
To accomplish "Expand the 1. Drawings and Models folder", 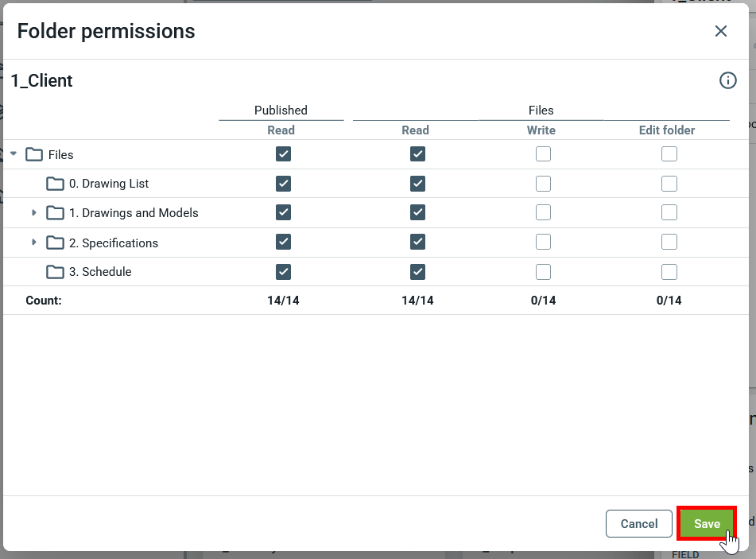I will coord(34,213).
